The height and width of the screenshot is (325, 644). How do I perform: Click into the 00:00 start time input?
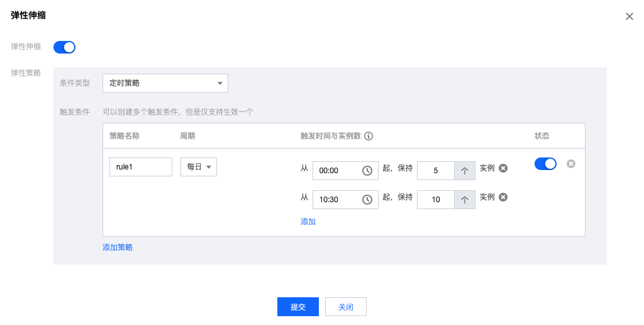337,171
